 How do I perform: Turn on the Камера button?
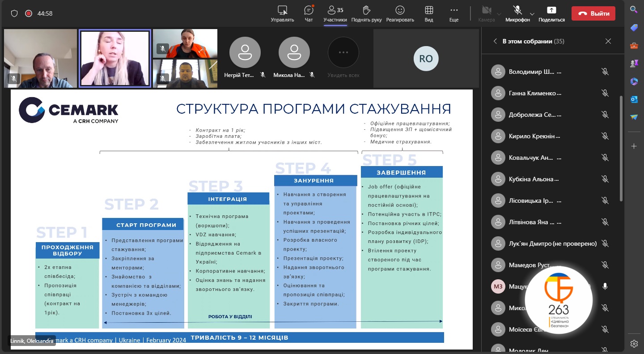[486, 13]
